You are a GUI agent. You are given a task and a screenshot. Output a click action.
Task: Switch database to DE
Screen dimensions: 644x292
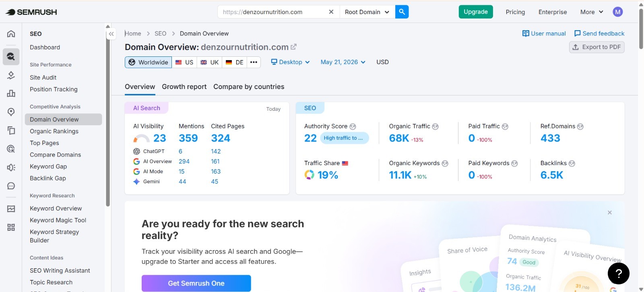234,62
